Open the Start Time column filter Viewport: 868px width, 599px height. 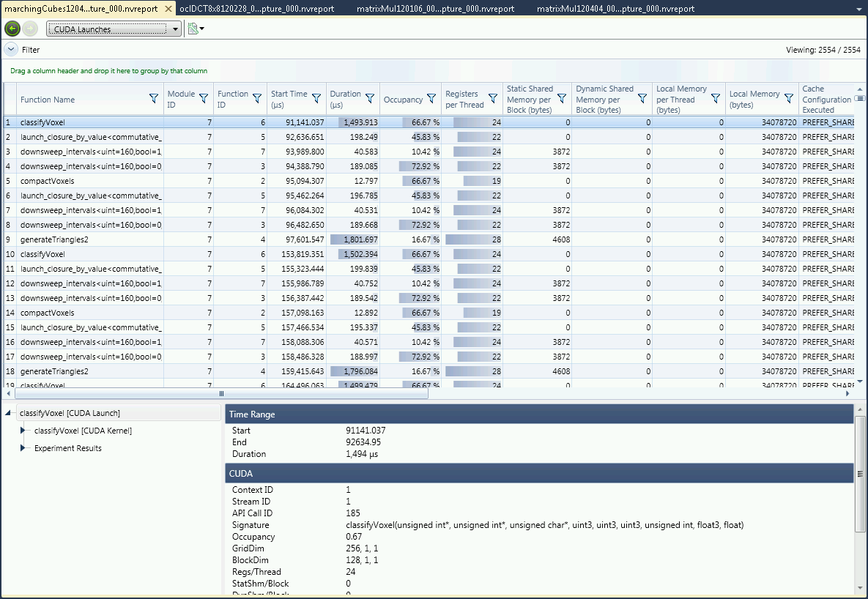point(316,99)
